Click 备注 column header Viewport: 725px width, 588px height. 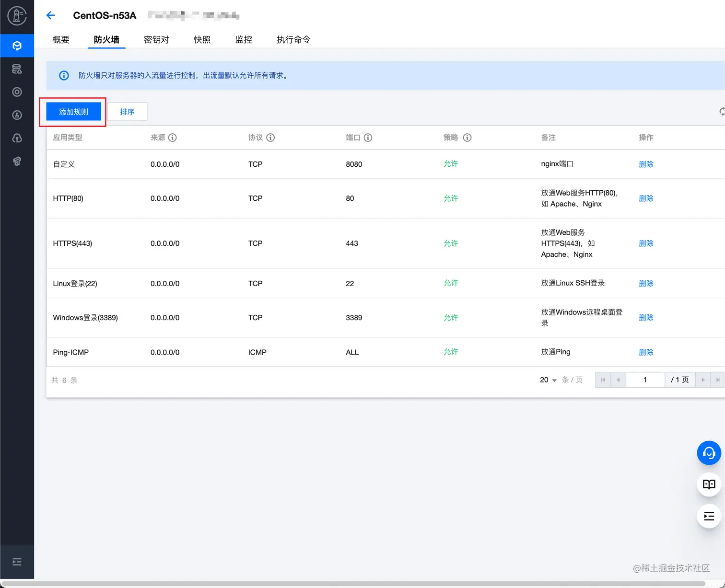point(549,138)
